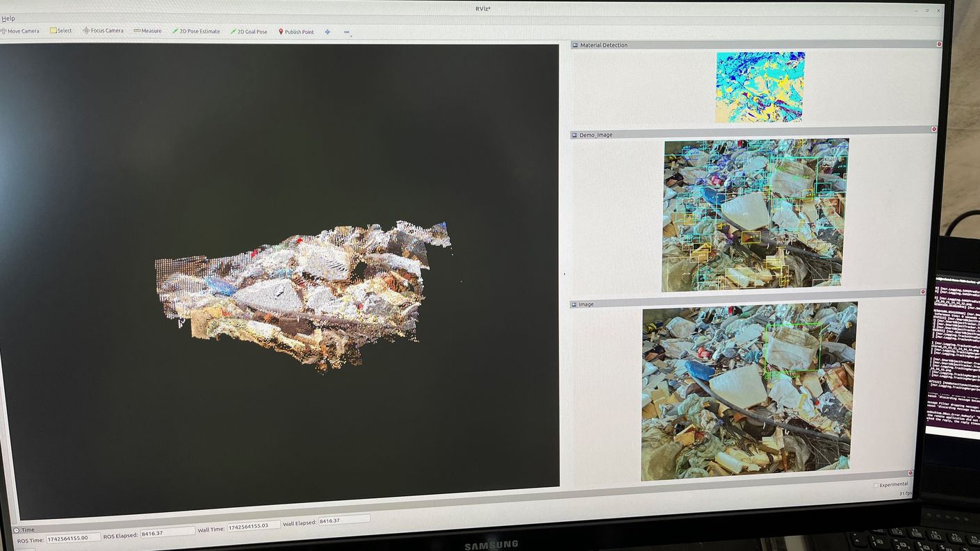Click the "Material Detection" panel title
Screen dimensions: 980x551
pos(603,45)
